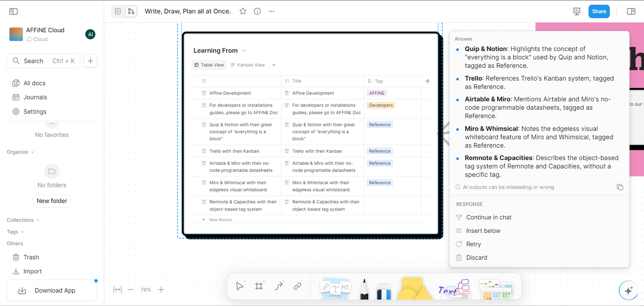Viewport: 644px width, 306px height.
Task: Open the AI assistant sparkle button
Action: pos(628,290)
